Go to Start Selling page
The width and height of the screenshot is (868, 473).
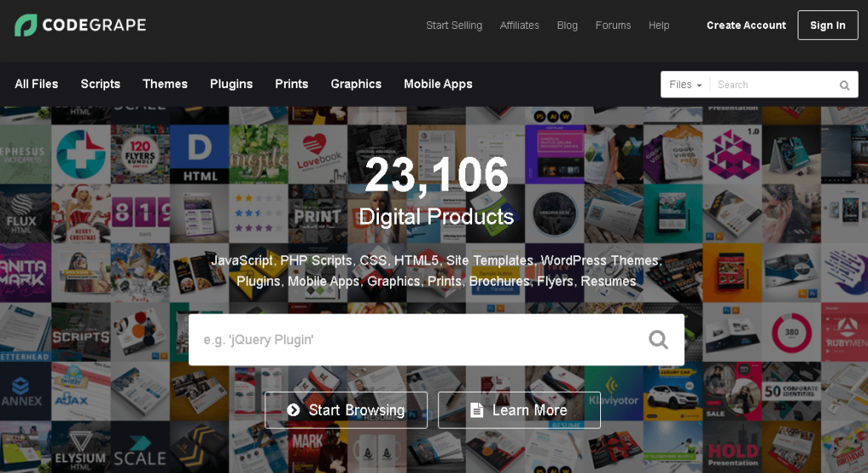[454, 25]
